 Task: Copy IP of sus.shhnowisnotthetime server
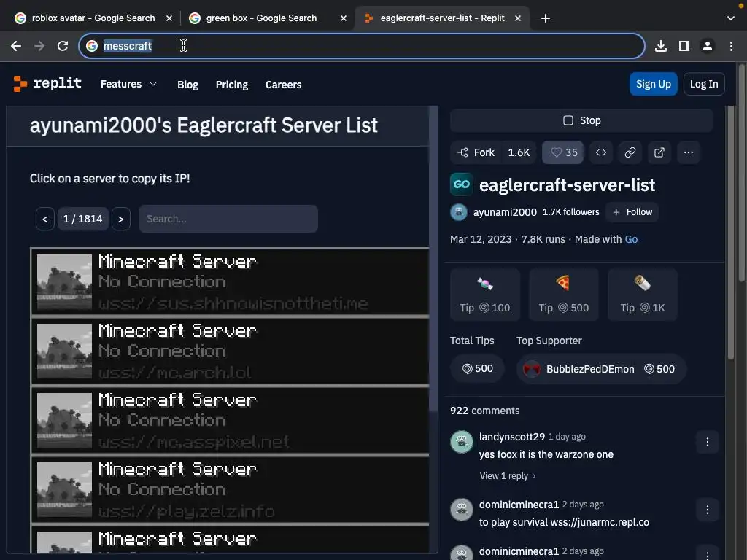230,282
